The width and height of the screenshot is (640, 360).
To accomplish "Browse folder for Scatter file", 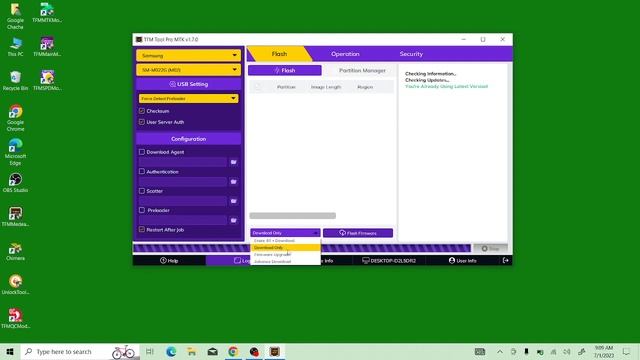I will (233, 201).
